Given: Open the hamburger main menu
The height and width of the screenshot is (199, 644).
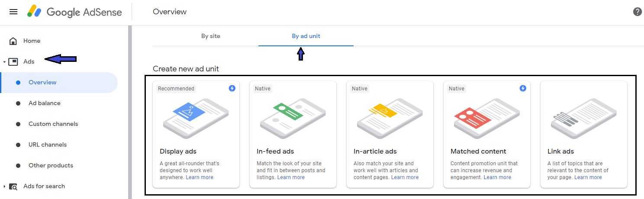Looking at the screenshot, I should [13, 12].
